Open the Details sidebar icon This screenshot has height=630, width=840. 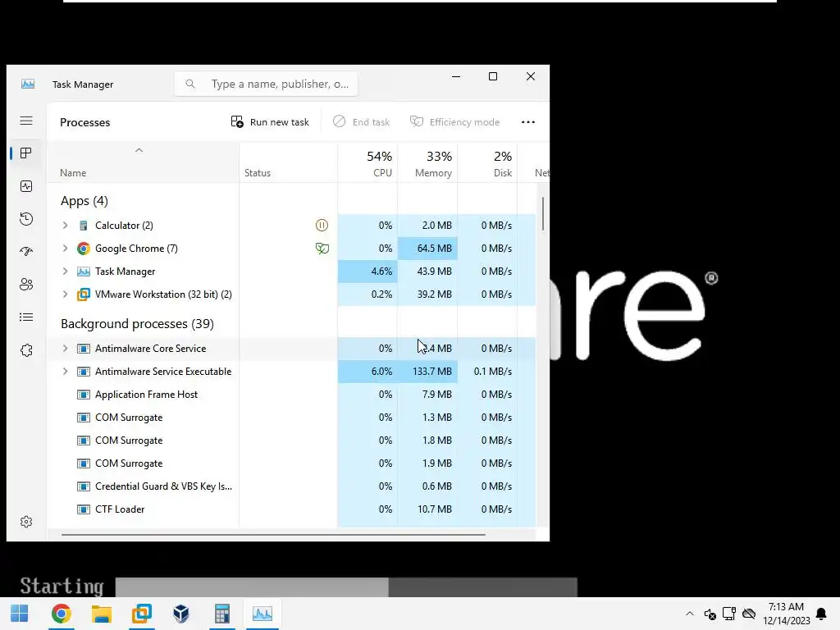point(26,317)
